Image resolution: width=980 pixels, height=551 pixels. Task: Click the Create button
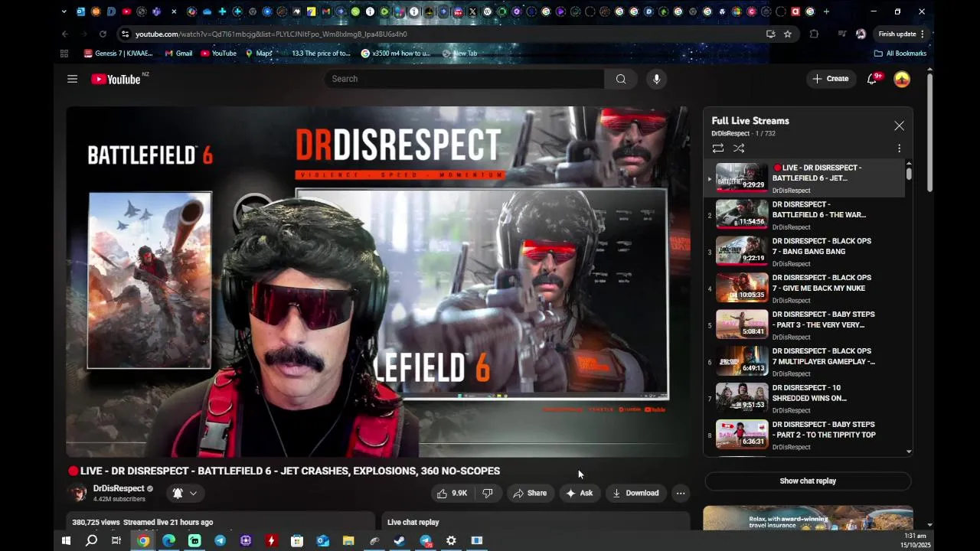831,79
